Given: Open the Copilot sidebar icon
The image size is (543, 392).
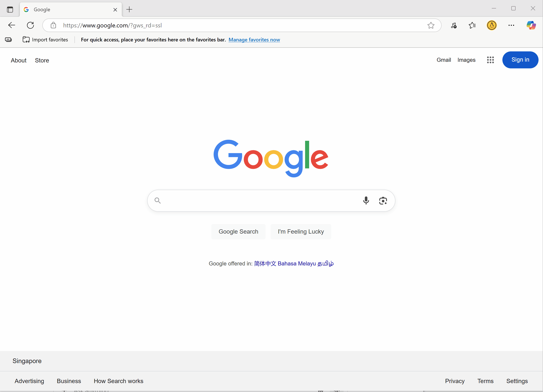Looking at the screenshot, I should (x=531, y=25).
